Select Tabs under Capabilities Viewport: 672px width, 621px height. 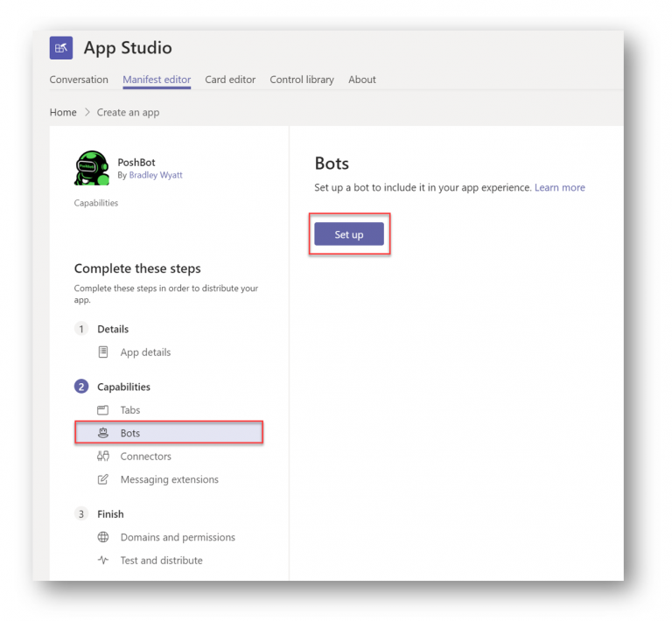click(x=130, y=410)
